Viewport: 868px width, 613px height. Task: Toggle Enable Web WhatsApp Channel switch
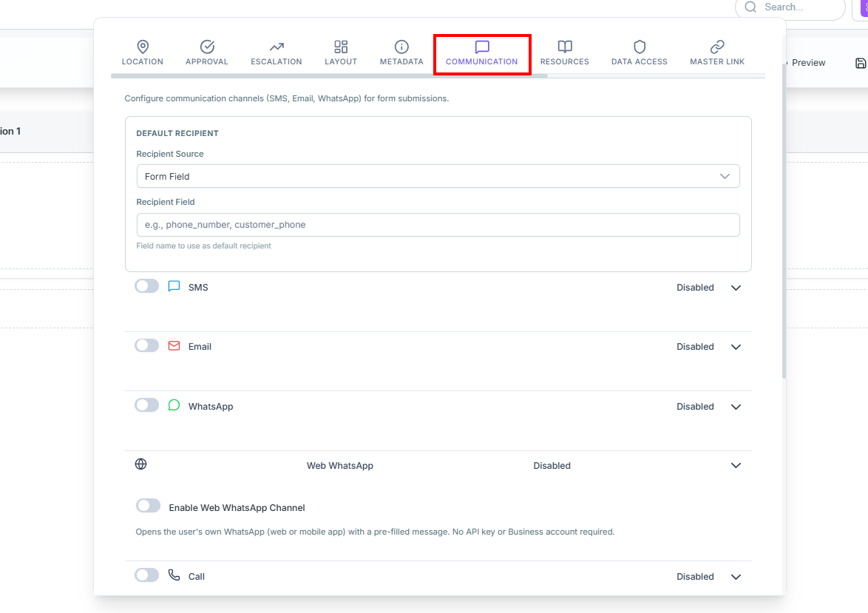pyautogui.click(x=149, y=506)
